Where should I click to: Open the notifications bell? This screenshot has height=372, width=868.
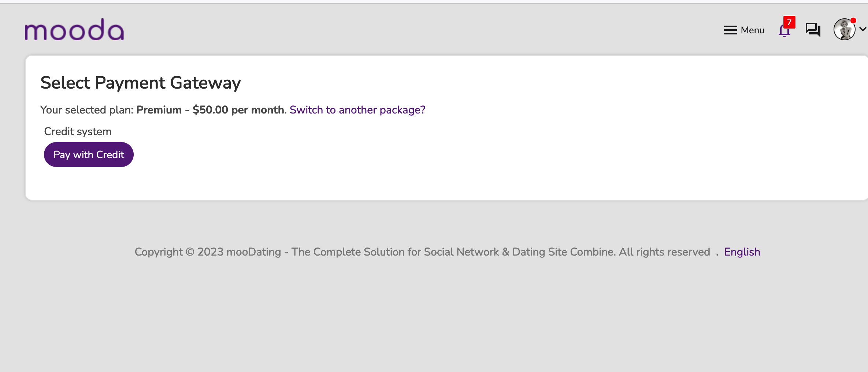pyautogui.click(x=784, y=31)
